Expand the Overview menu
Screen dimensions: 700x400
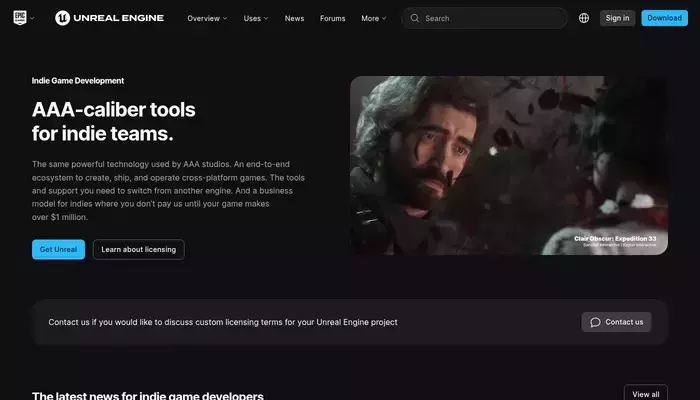207,18
